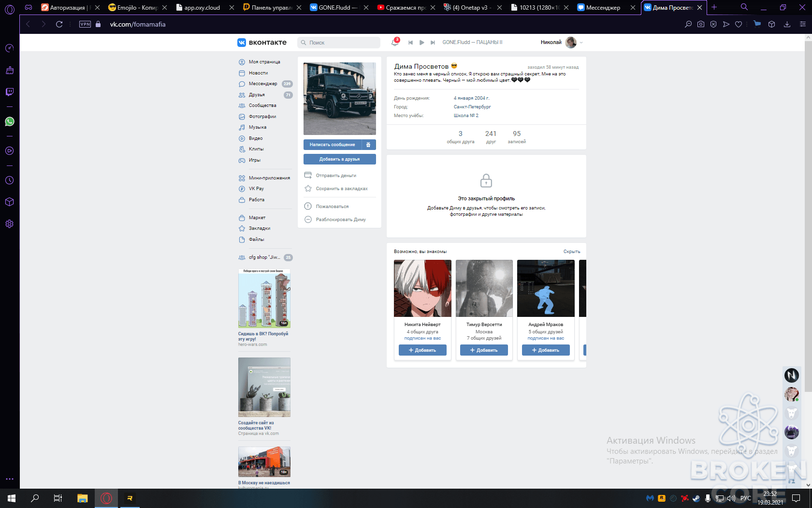The height and width of the screenshot is (508, 812).
Task: Click Отправить деньги link
Action: coord(336,176)
